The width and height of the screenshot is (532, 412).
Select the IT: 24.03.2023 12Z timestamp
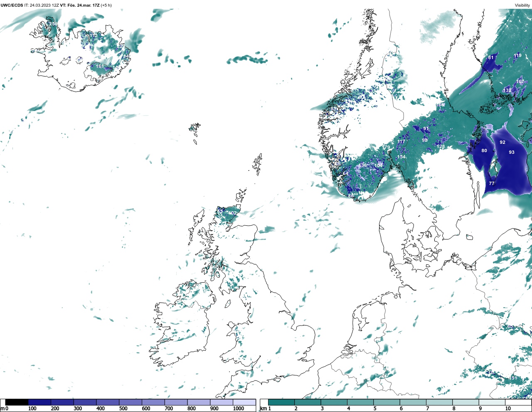pos(42,5)
